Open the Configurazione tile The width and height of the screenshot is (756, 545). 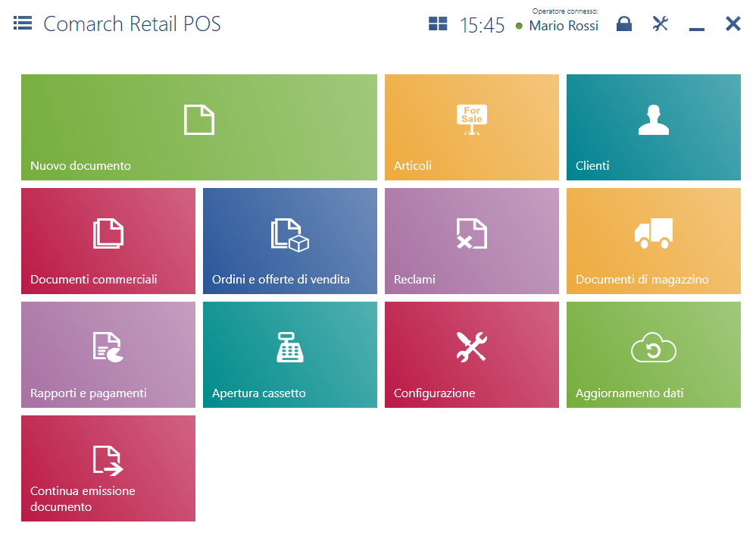click(471, 355)
